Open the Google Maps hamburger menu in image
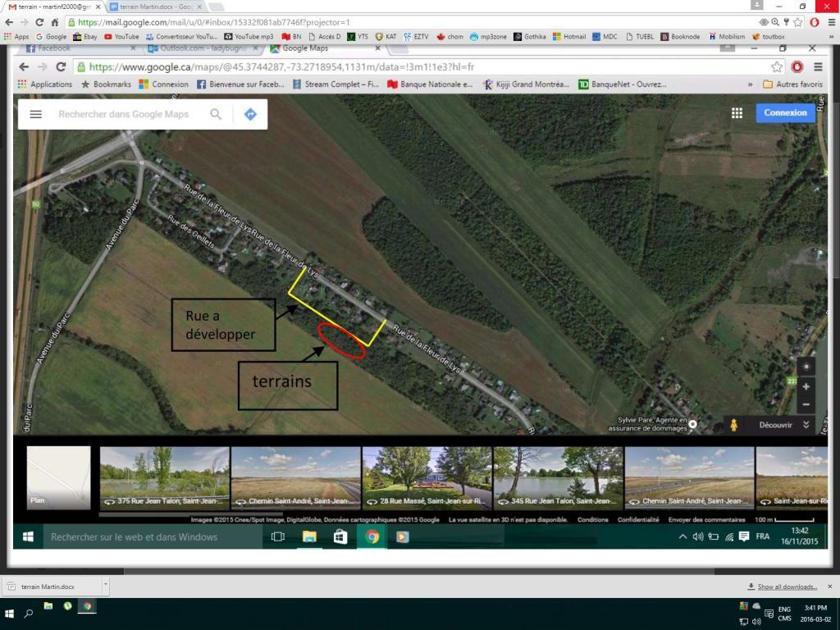Image resolution: width=840 pixels, height=630 pixels. point(35,114)
